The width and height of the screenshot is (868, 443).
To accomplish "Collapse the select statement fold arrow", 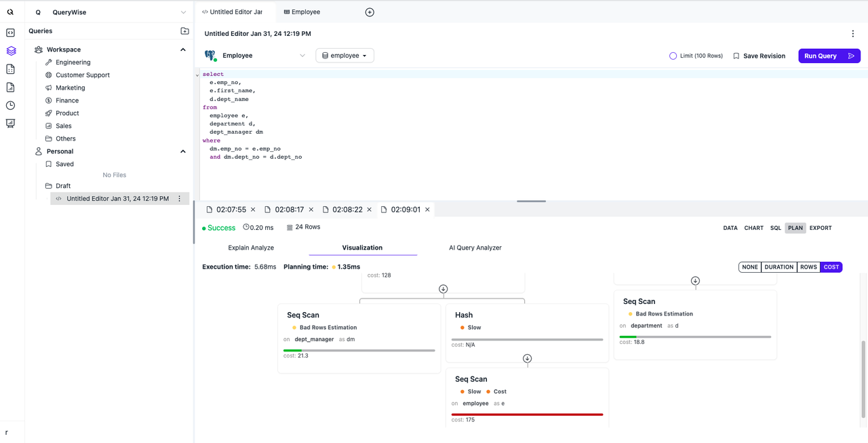I will (197, 75).
